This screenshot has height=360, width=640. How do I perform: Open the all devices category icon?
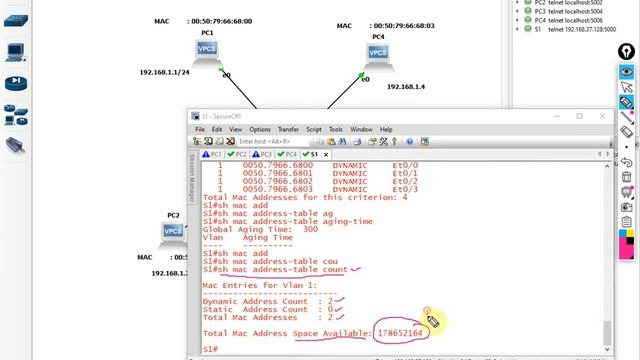coord(16,115)
